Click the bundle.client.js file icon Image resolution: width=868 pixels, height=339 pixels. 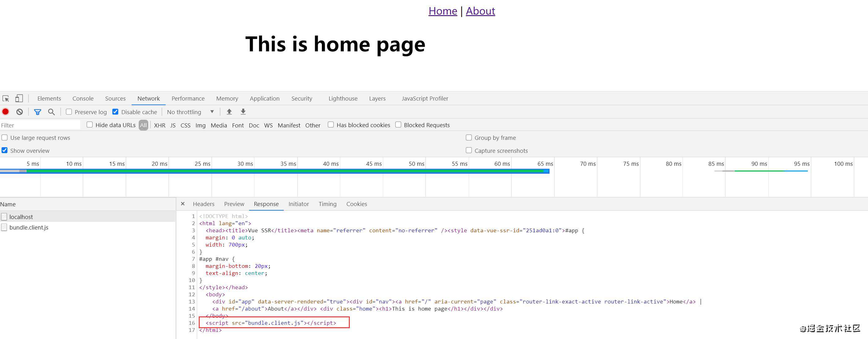click(4, 227)
